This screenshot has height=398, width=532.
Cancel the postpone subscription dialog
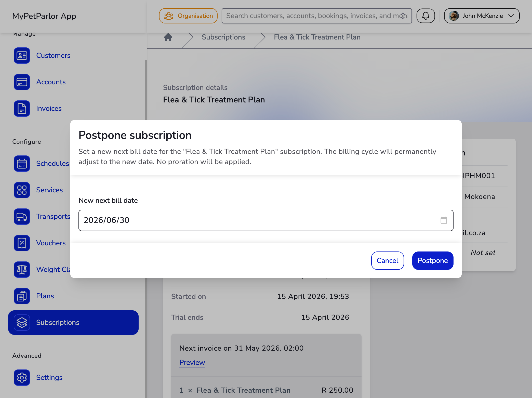387,261
